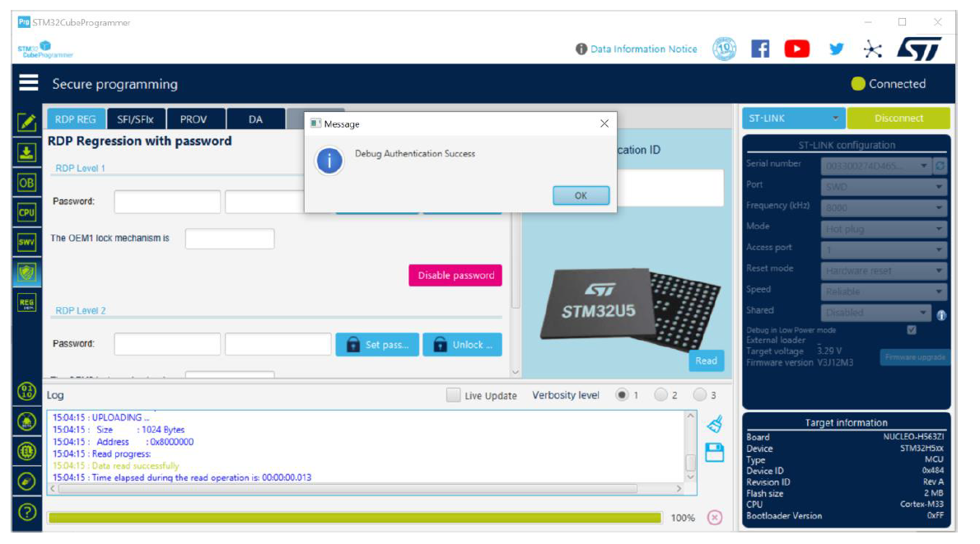Screen dimensions: 980x544
Task: Click the circular sidebar icon above help
Action: [27, 481]
